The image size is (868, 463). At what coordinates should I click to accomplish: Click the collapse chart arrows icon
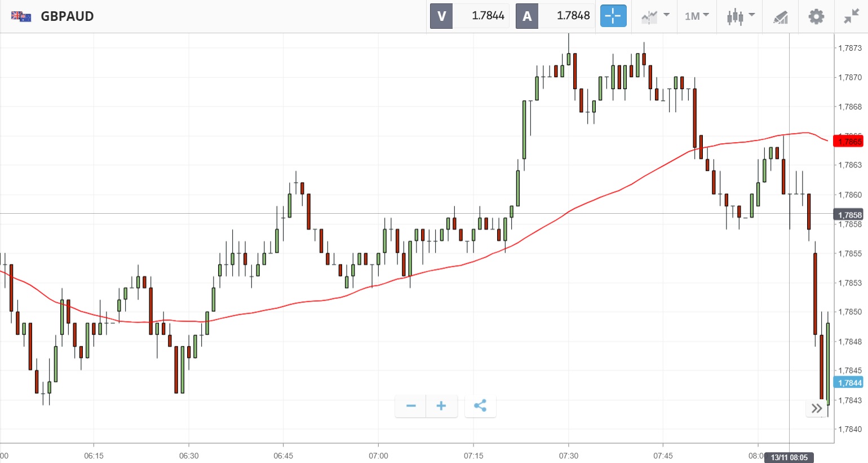coord(851,16)
